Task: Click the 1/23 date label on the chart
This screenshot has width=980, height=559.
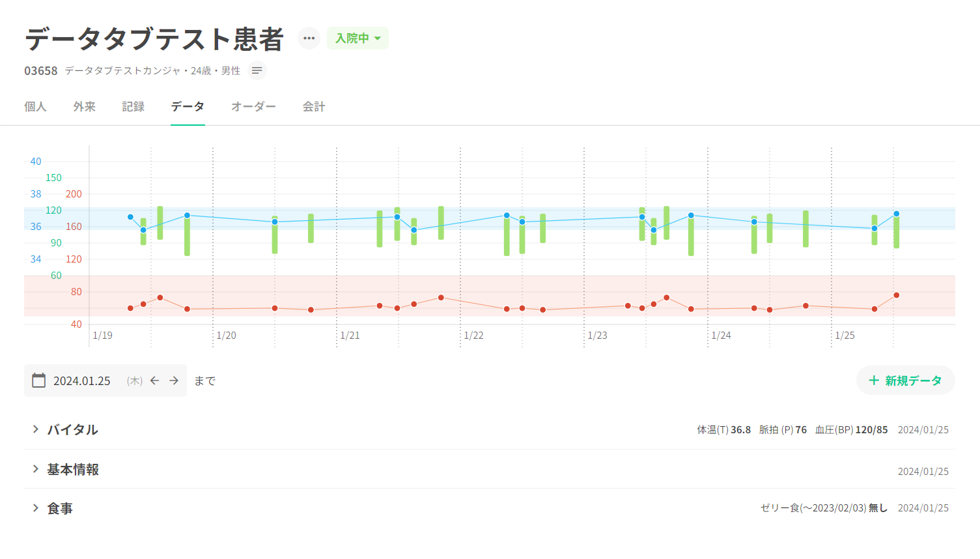Action: click(x=597, y=336)
